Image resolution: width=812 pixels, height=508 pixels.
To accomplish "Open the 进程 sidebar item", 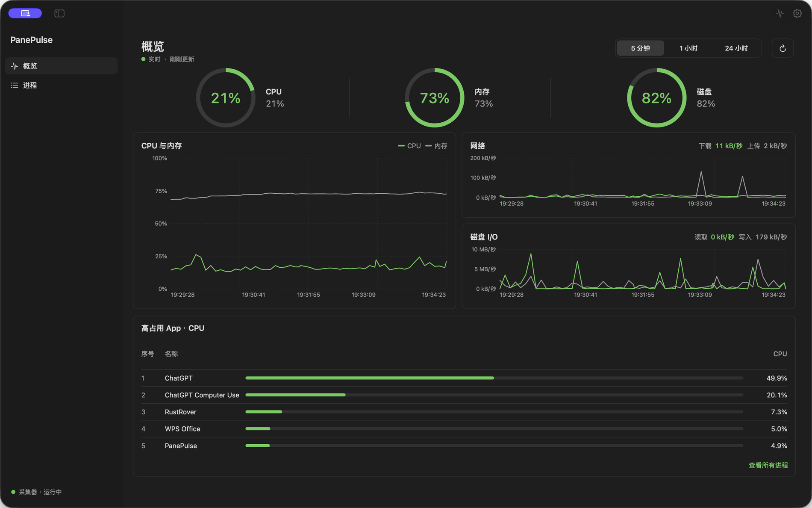I will [62, 85].
